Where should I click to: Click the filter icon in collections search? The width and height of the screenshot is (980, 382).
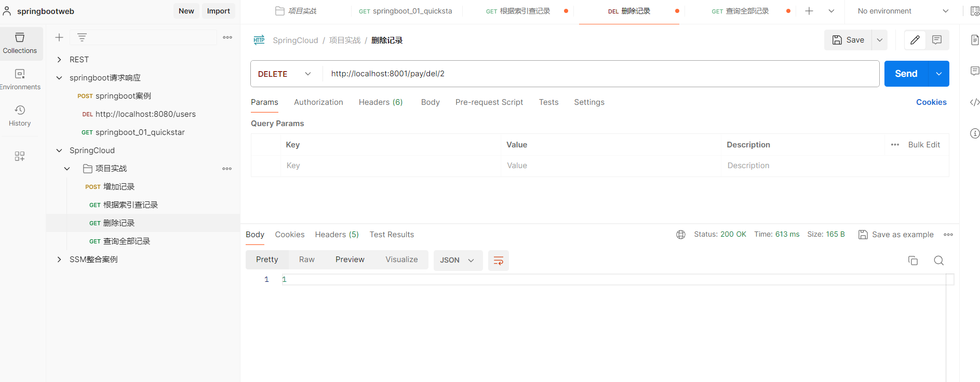(82, 37)
